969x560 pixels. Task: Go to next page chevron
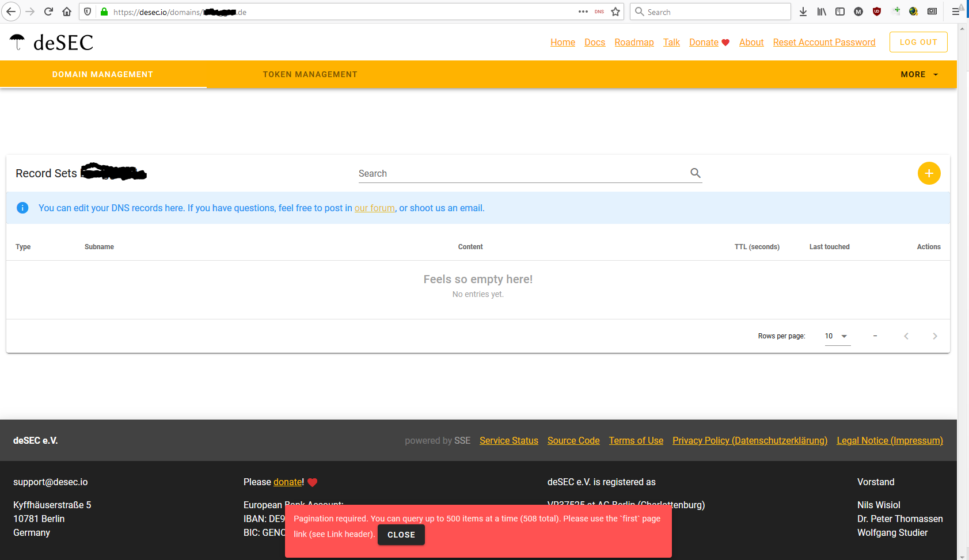click(935, 336)
